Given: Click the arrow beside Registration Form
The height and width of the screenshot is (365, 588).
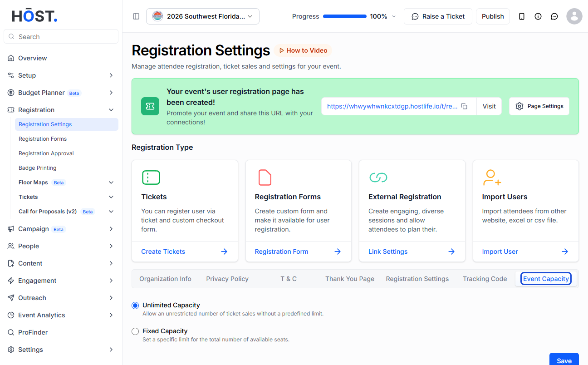Looking at the screenshot, I should tap(338, 252).
